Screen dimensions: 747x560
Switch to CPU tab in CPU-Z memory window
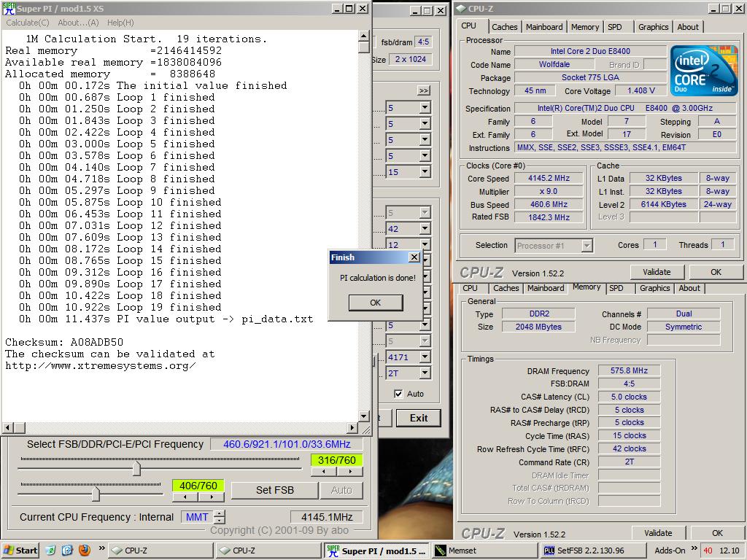tap(470, 288)
